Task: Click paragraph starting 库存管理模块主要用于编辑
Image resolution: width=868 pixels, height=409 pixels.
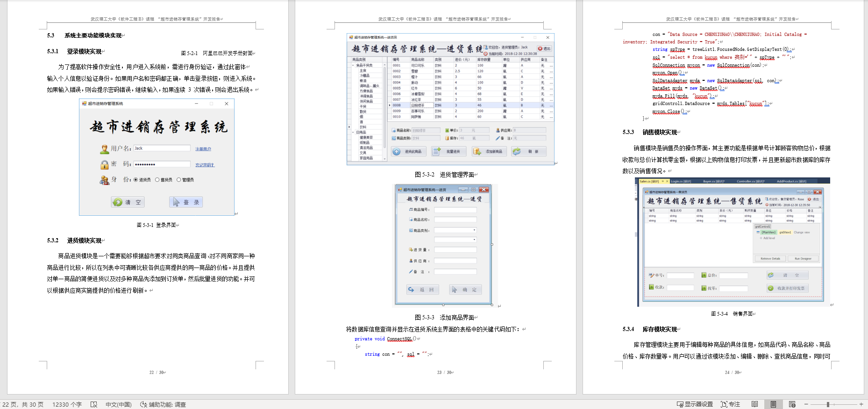Action: (x=726, y=351)
